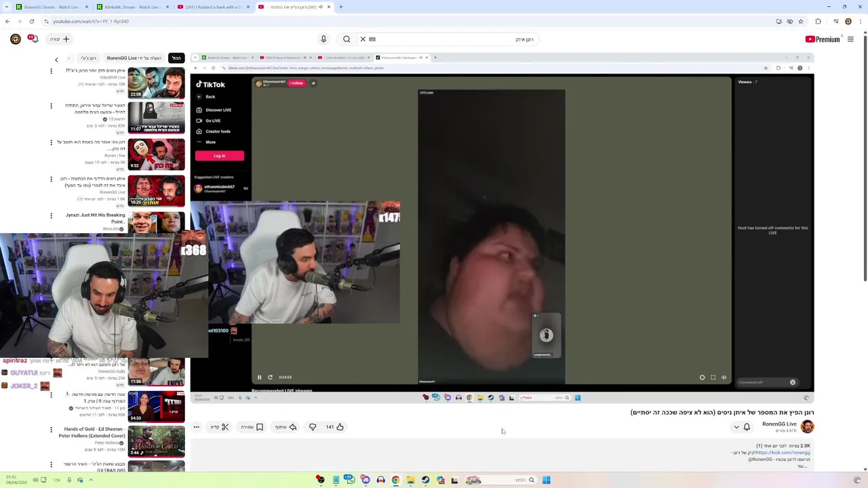Open more actions three-dot menu under video

coord(196,427)
